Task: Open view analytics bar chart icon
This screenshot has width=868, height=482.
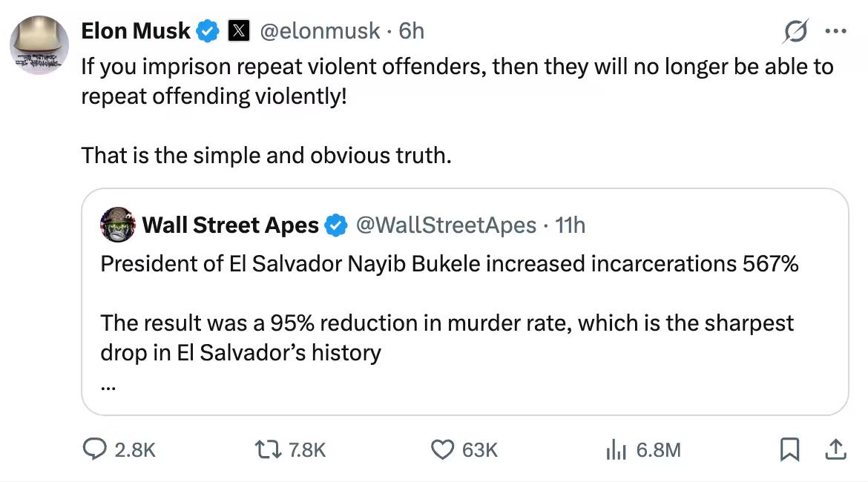Action: coord(617,449)
